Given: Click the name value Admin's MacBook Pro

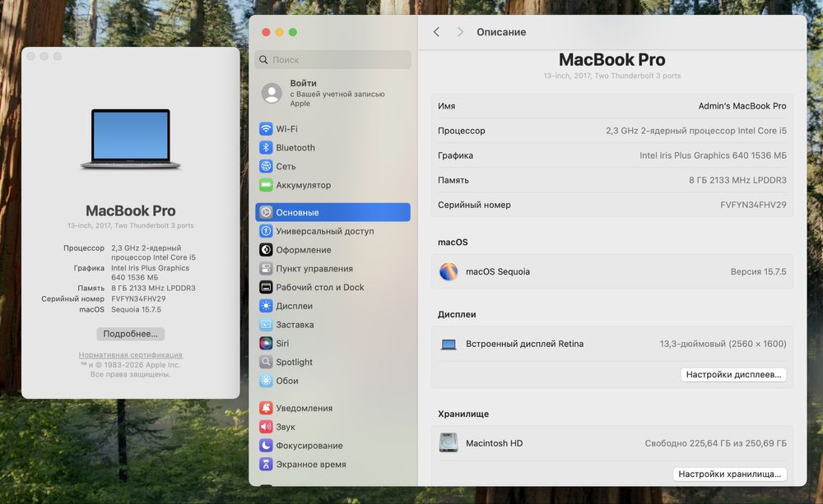Looking at the screenshot, I should pos(742,106).
